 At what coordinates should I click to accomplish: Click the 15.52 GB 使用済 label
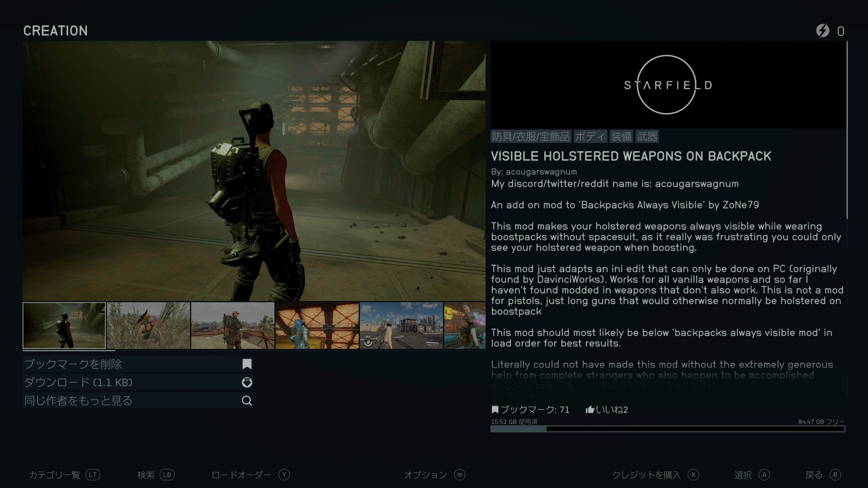click(514, 422)
